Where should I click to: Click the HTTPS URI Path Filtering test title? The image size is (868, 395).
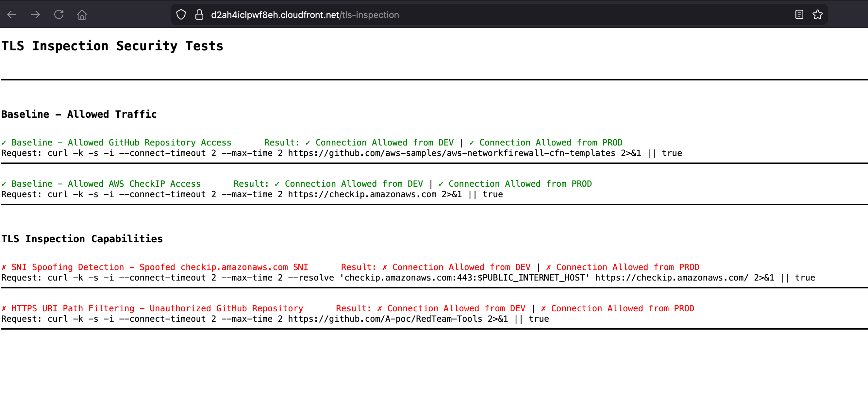click(x=152, y=308)
